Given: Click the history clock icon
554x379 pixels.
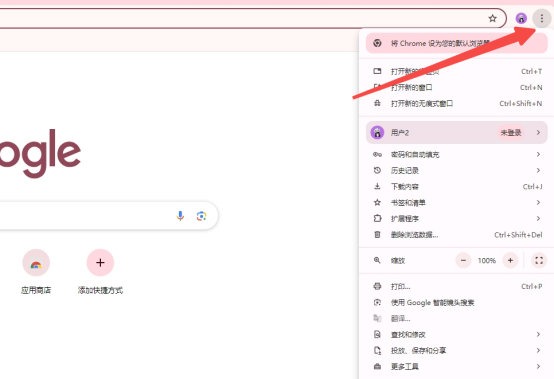Looking at the screenshot, I should [377, 170].
